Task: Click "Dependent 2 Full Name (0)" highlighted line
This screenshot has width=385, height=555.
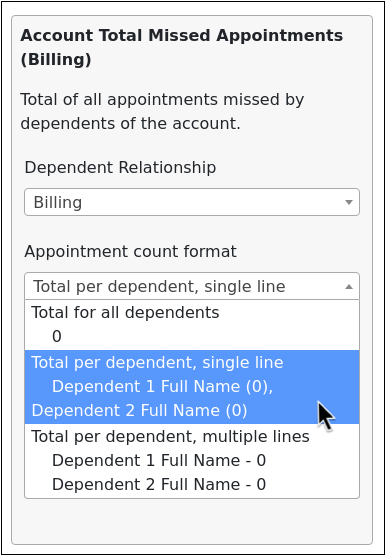Action: [139, 411]
